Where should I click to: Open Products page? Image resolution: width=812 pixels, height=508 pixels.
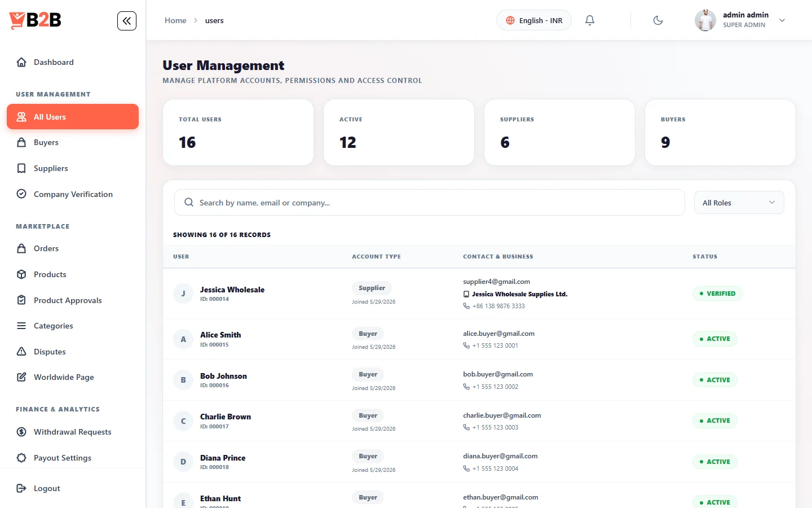tap(73, 274)
